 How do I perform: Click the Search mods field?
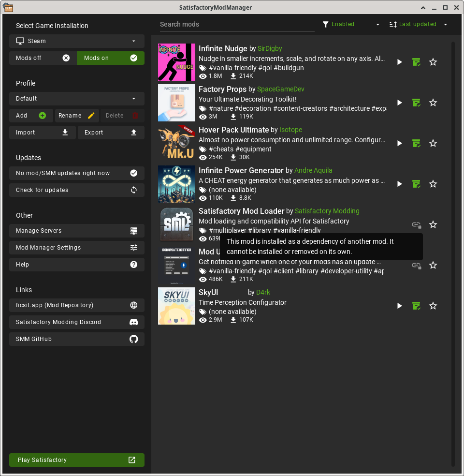pos(237,25)
